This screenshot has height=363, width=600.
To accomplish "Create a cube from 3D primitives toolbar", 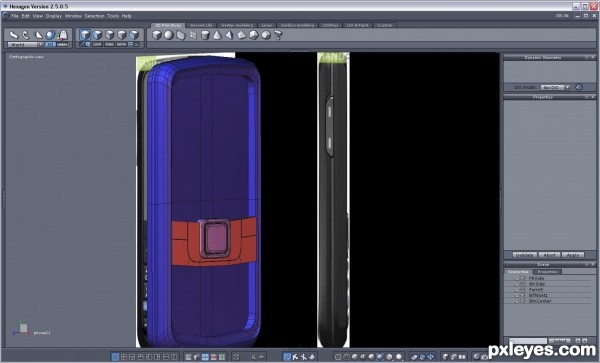I will click(157, 35).
